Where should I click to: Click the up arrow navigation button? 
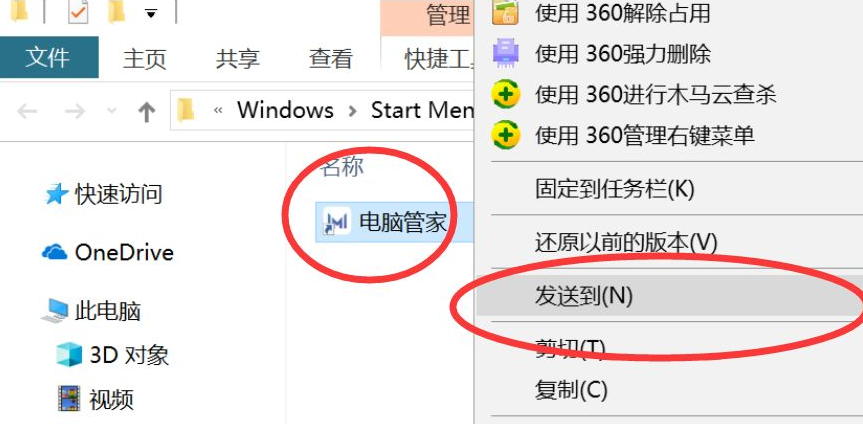(x=146, y=112)
